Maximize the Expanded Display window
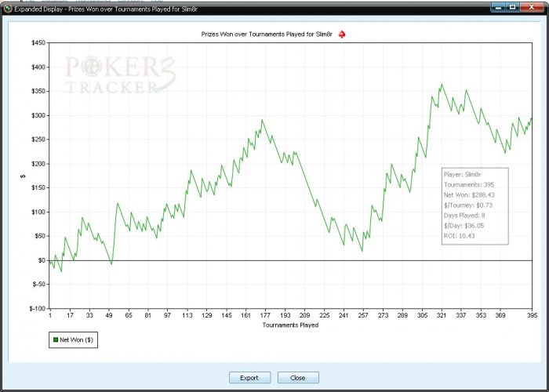549x392 pixels. (x=513, y=6)
